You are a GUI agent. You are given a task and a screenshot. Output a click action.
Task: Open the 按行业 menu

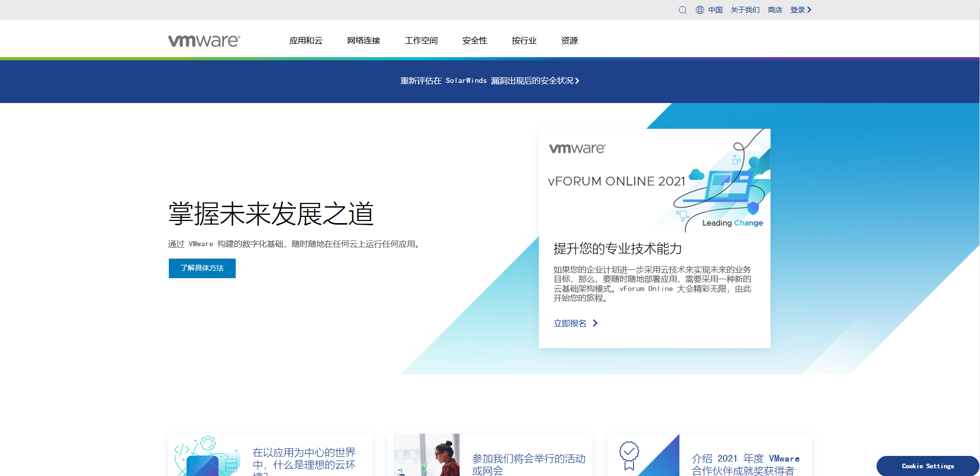coord(524,41)
